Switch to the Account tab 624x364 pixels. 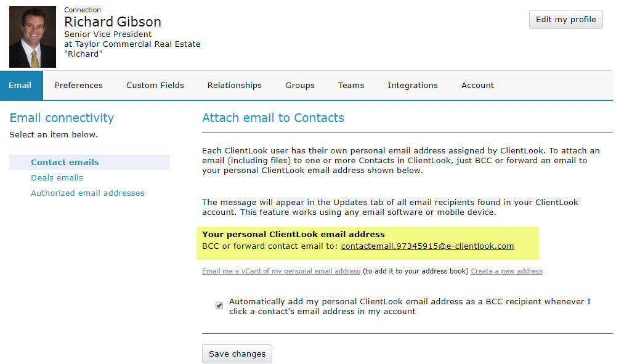coord(477,85)
